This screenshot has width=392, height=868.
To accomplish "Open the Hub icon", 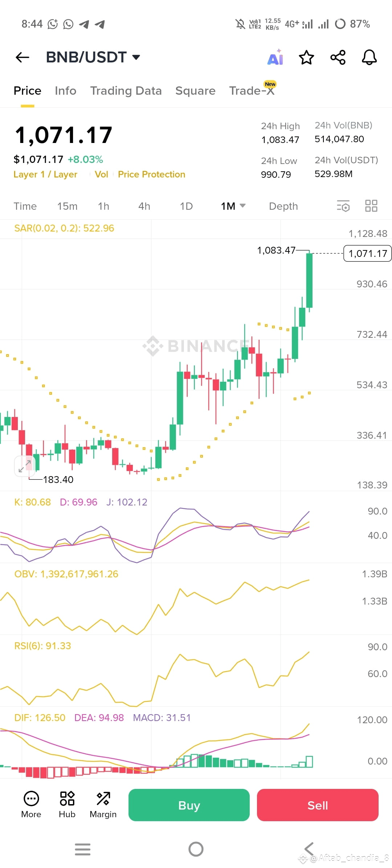I will (x=67, y=804).
